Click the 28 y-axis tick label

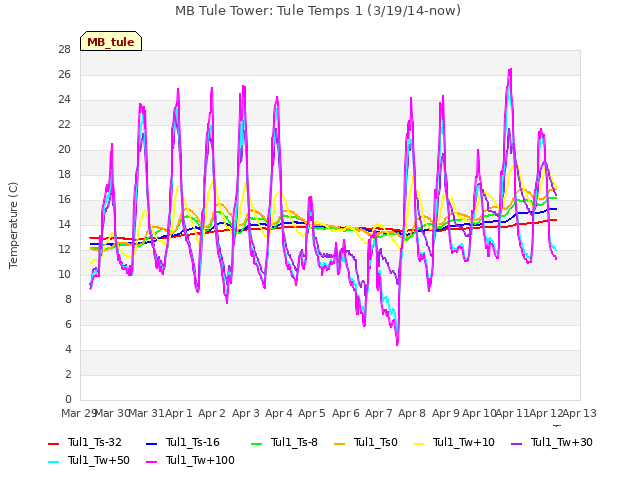[x=64, y=50]
